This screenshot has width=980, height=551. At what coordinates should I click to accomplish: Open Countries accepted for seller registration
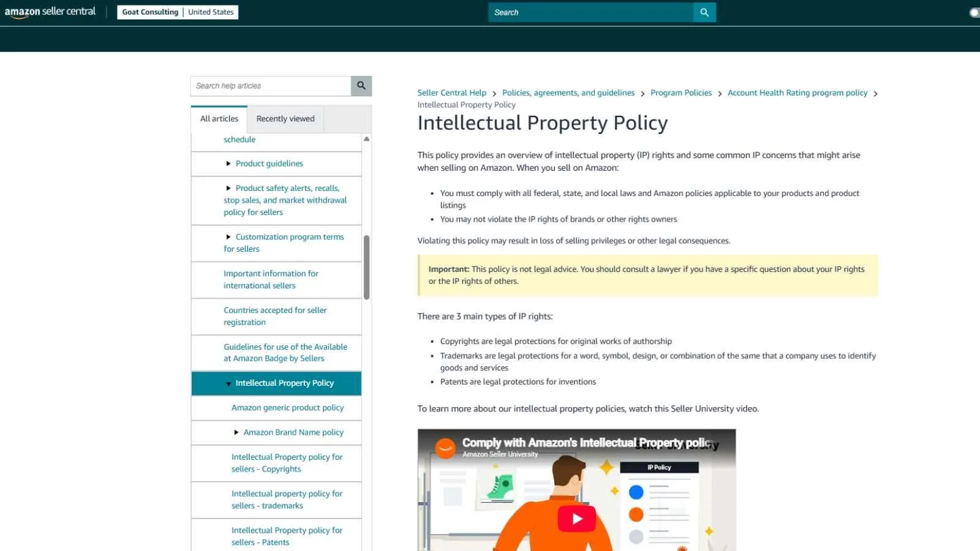coord(275,317)
